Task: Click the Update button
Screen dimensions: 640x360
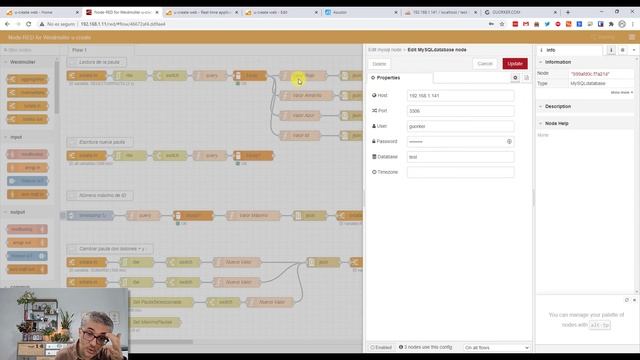Action: coord(515,64)
